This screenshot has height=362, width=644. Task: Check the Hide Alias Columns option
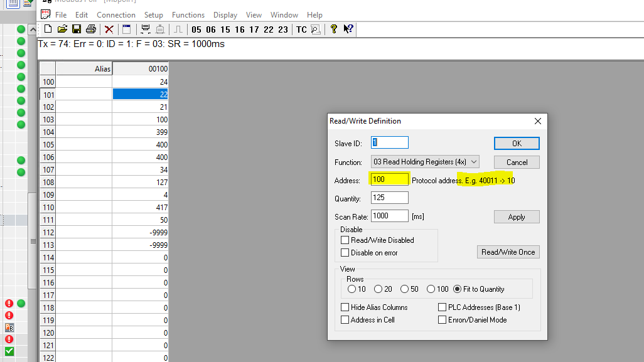click(345, 307)
